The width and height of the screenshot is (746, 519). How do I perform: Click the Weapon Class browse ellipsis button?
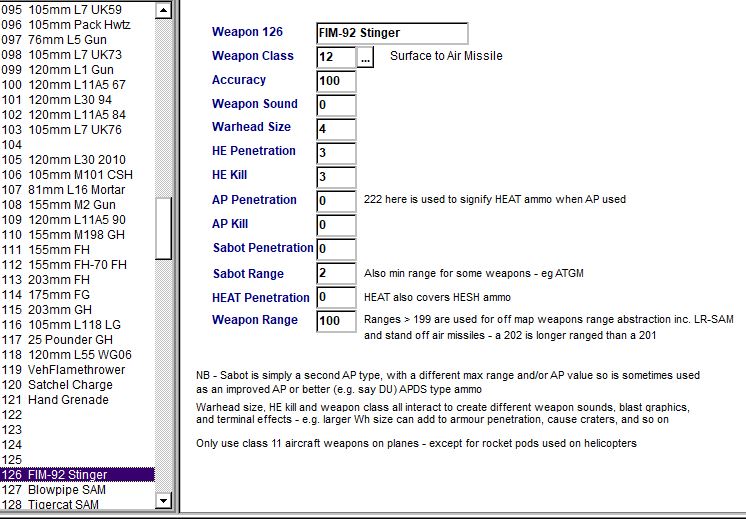click(365, 58)
